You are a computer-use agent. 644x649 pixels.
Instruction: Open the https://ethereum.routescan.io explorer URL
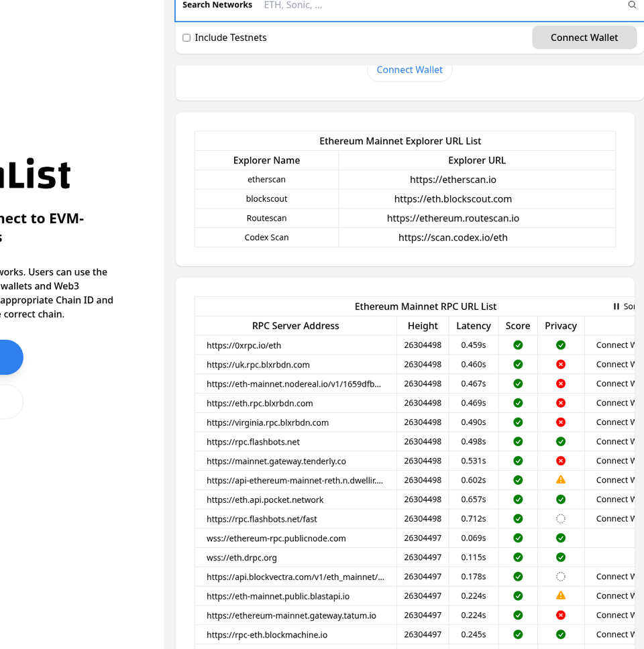tap(453, 218)
